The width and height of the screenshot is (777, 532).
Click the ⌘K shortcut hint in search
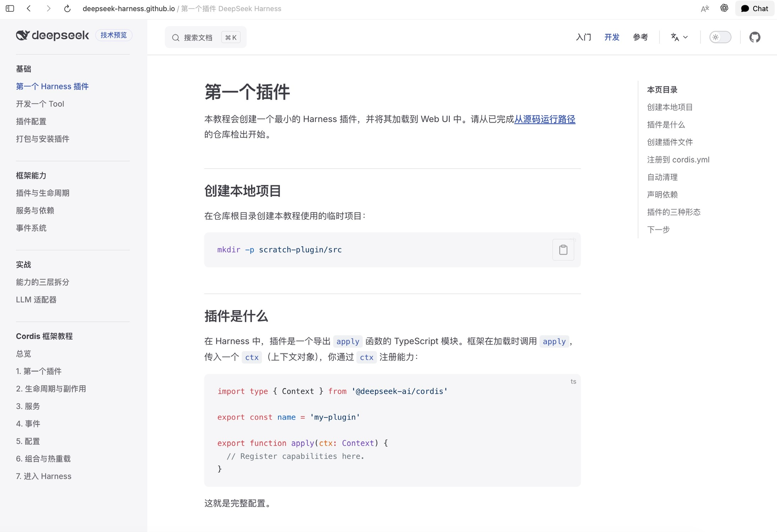[231, 37]
